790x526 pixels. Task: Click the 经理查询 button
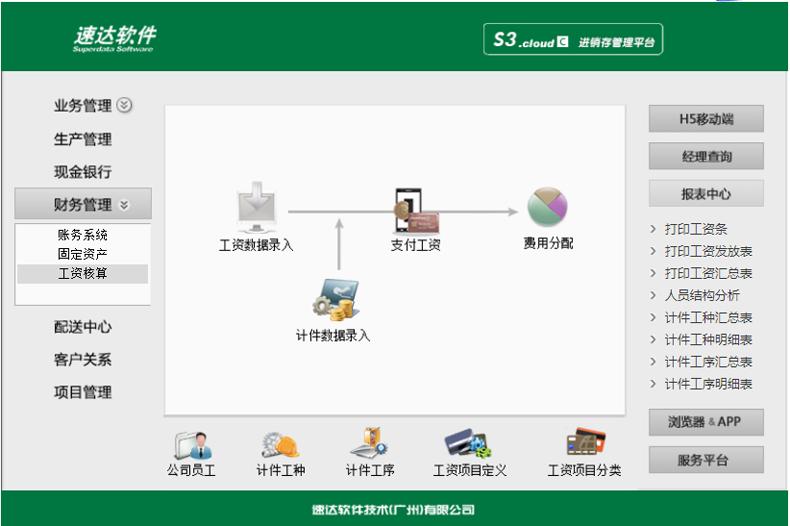coord(706,156)
